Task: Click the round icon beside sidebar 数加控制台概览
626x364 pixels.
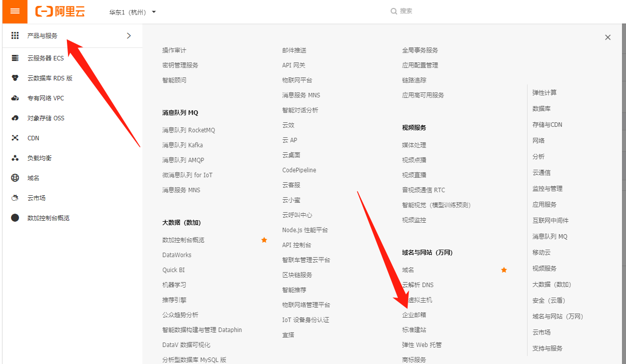Action: (x=15, y=218)
